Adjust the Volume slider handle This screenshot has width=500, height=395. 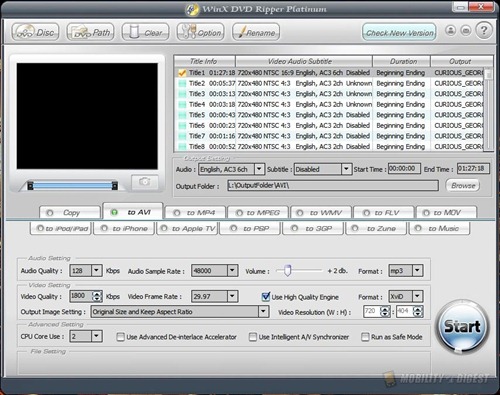(288, 270)
